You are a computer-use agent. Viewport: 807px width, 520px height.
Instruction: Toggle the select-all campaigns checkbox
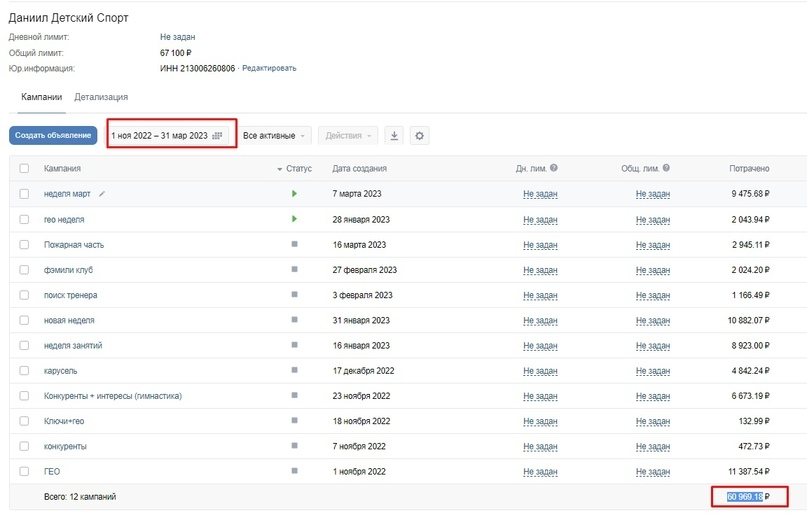[24, 168]
